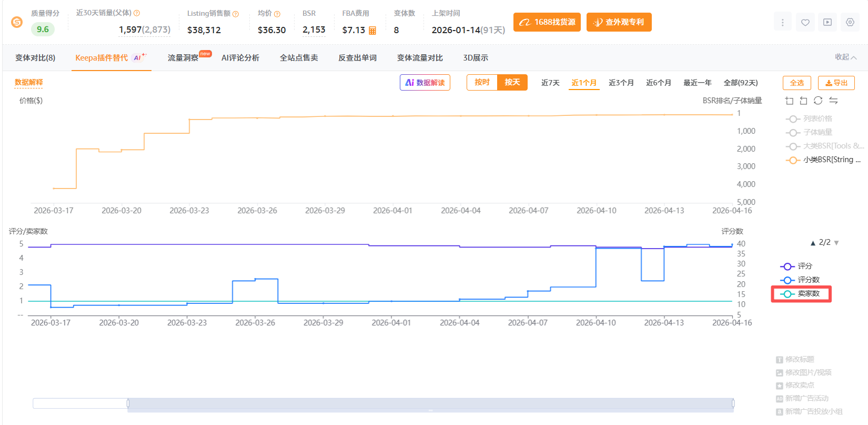
Task: Click the heart favorite icon
Action: tap(805, 22)
